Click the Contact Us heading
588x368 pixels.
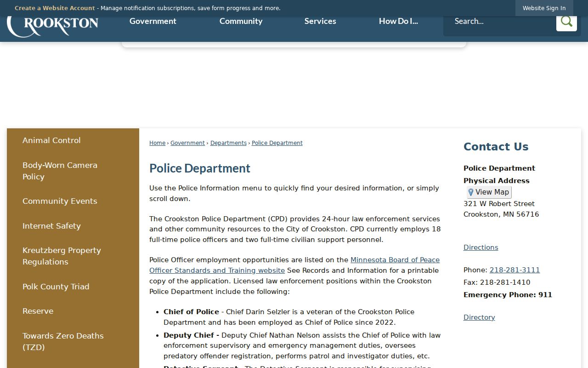pos(496,147)
